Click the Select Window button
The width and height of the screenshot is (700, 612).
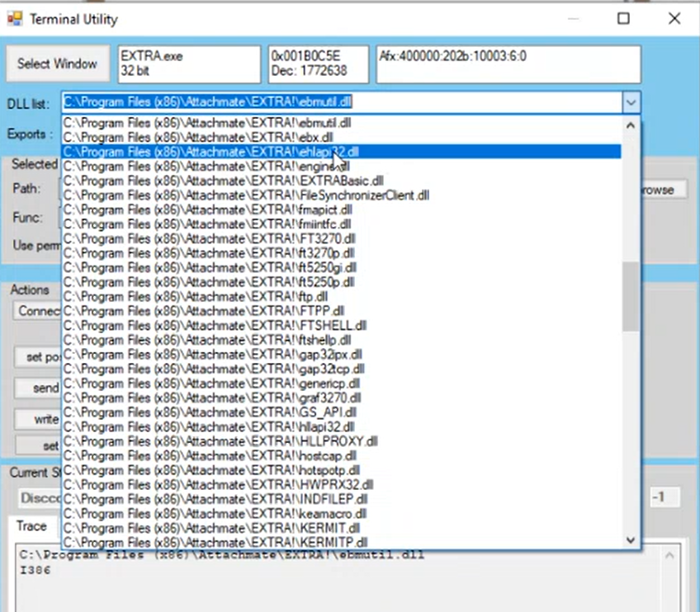[x=58, y=64]
